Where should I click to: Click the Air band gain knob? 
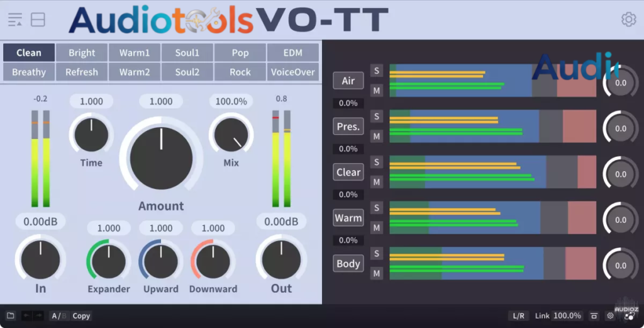621,82
